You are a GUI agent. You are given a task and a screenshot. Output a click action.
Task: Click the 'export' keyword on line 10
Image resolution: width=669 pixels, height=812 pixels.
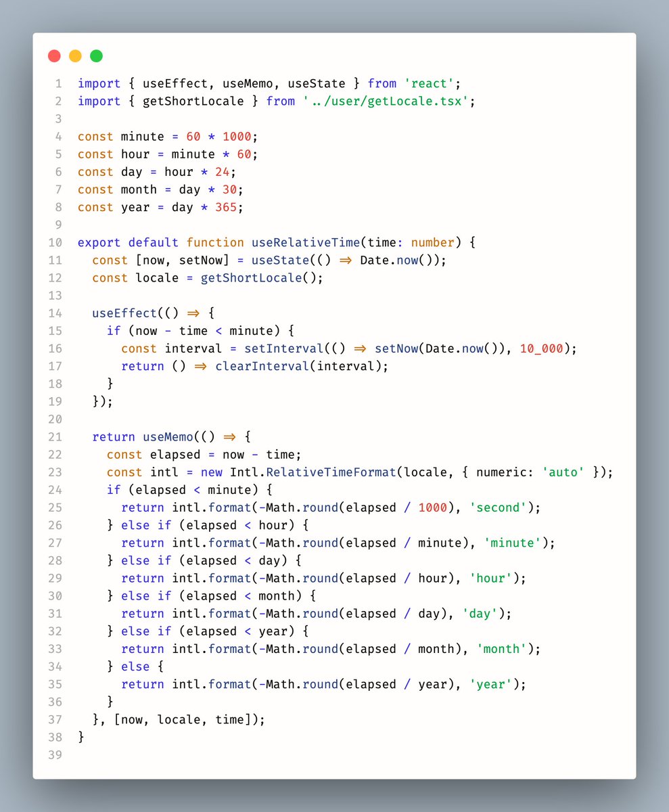click(x=99, y=242)
